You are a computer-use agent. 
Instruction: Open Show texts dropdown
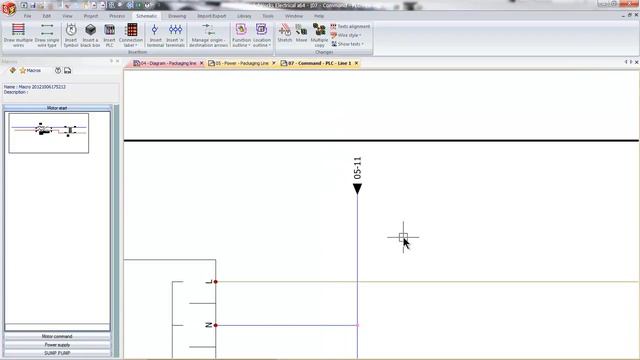pyautogui.click(x=347, y=44)
